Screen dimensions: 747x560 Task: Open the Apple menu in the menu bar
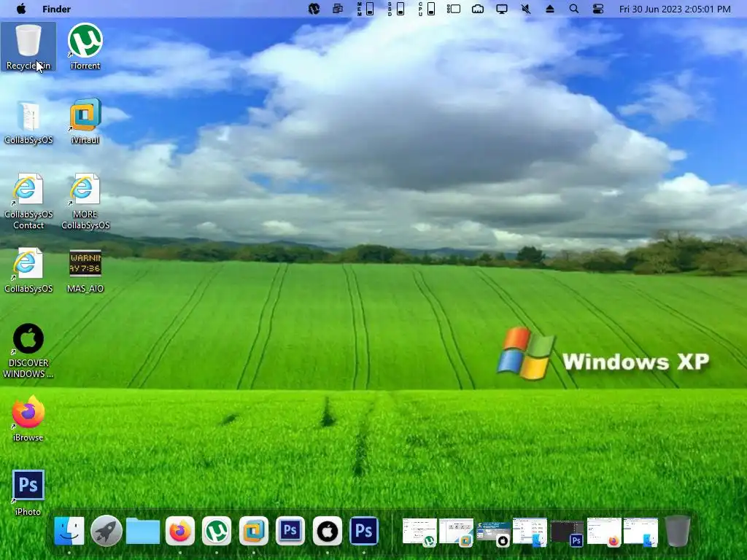pyautogui.click(x=21, y=9)
